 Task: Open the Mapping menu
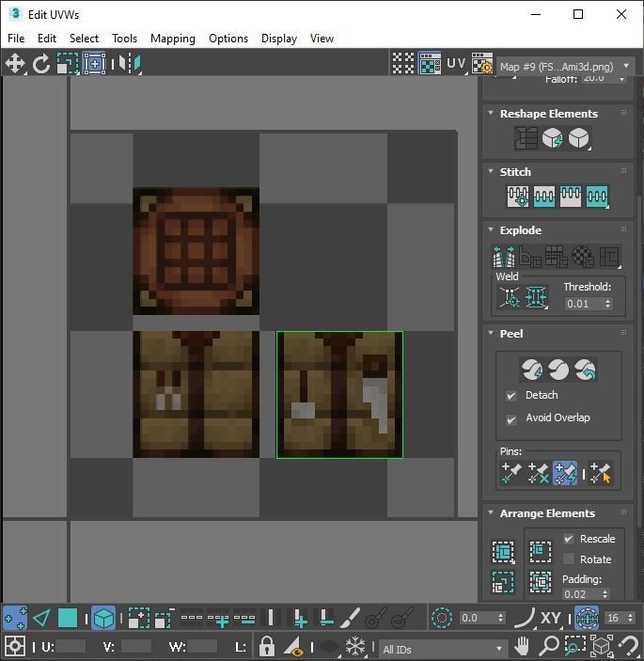pyautogui.click(x=173, y=39)
